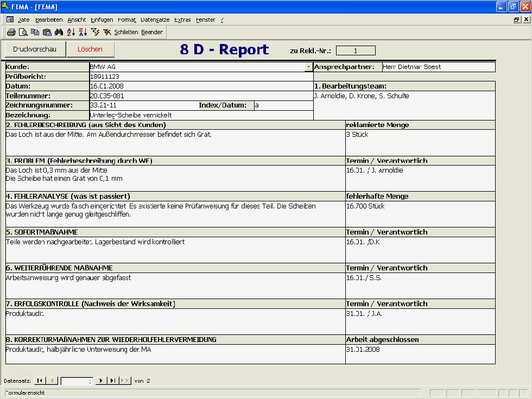532x399 pixels.
Task: Open the Datensätze menu
Action: pos(155,20)
